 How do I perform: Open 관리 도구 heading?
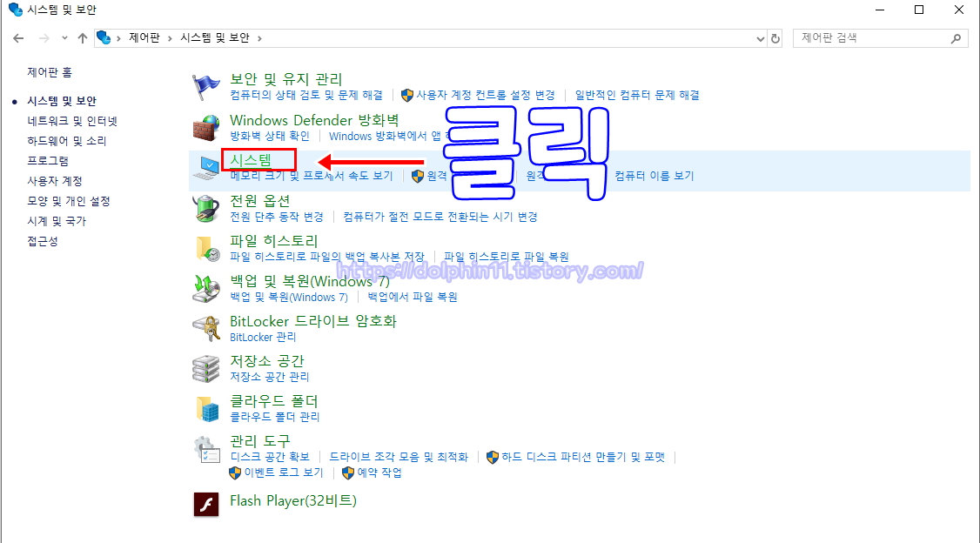(x=260, y=441)
